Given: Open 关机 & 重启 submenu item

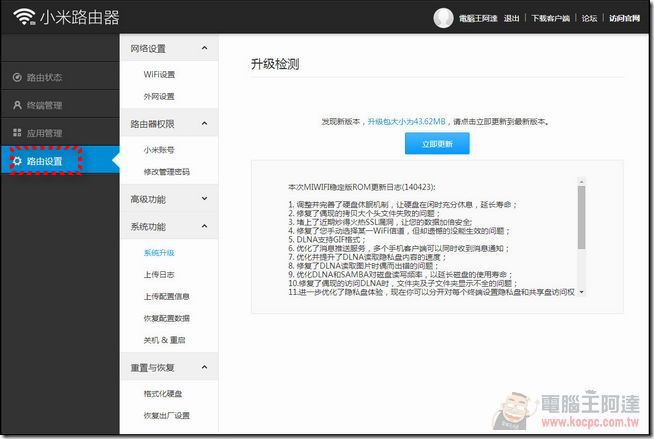Looking at the screenshot, I should 164,340.
